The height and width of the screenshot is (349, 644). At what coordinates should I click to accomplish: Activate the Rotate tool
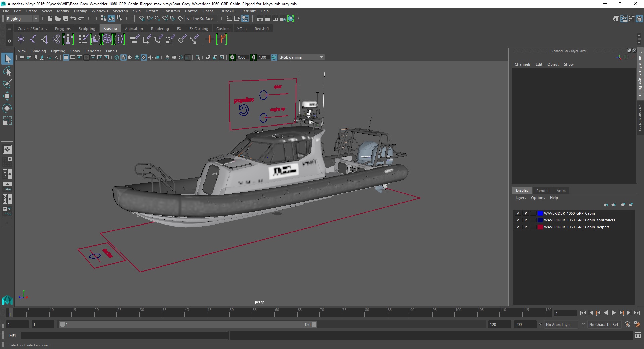pos(7,108)
